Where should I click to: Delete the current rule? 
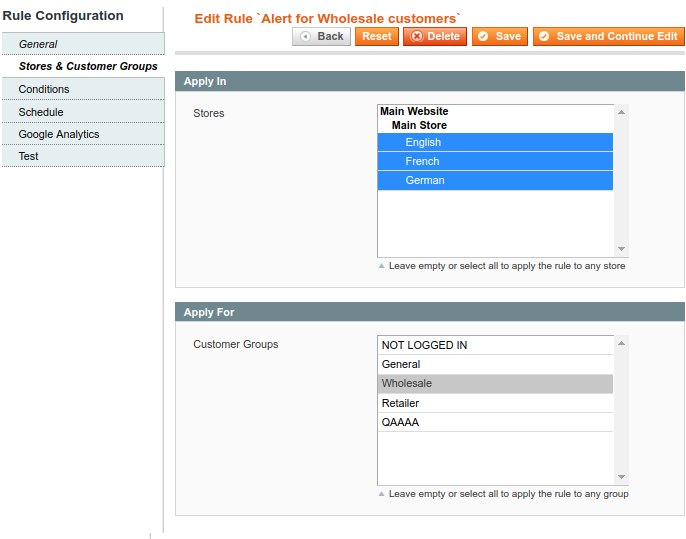click(435, 36)
